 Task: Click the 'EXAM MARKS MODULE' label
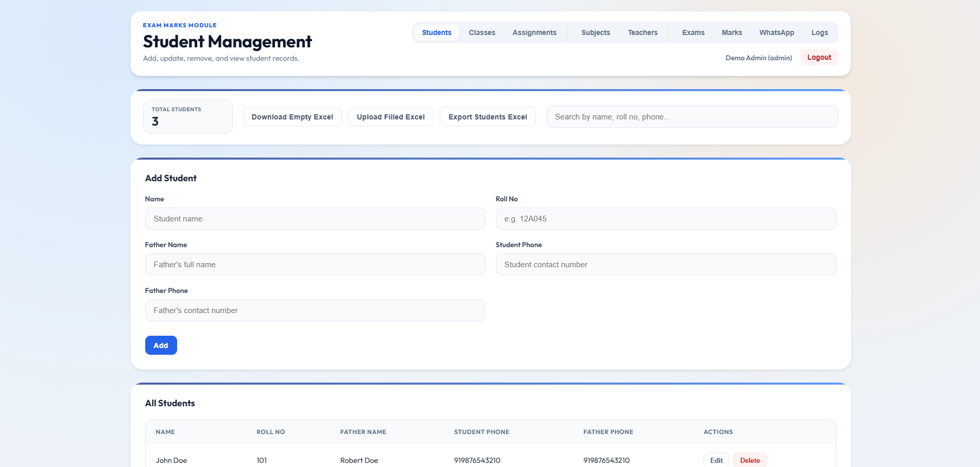click(x=180, y=25)
